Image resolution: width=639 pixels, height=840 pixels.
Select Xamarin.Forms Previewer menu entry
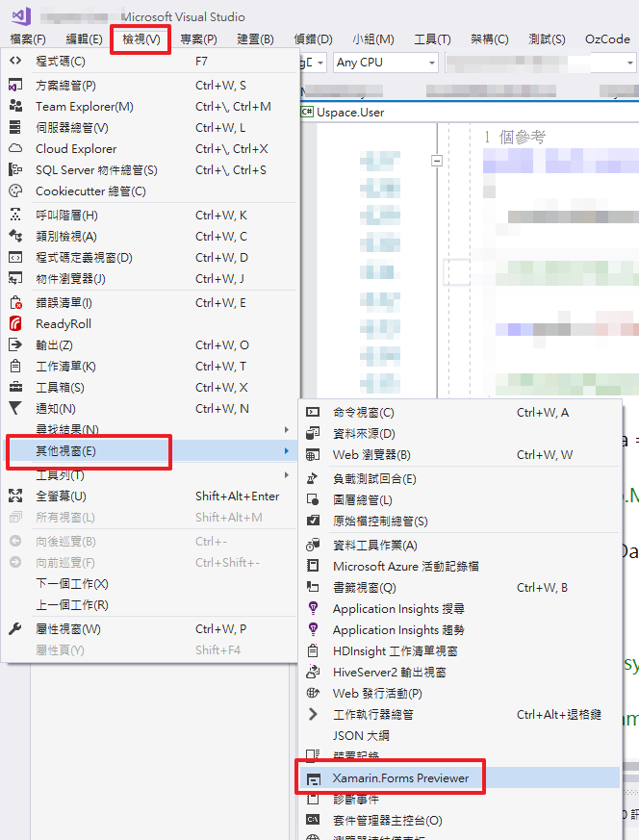click(x=460, y=777)
